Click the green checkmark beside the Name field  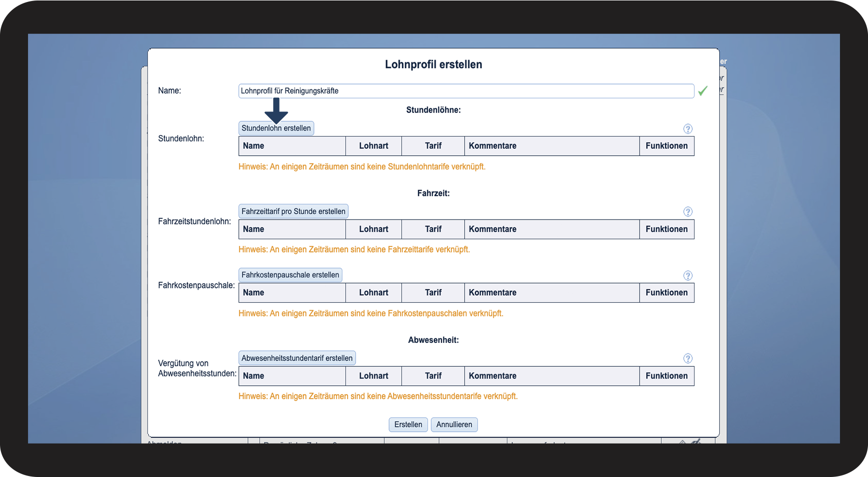(703, 91)
